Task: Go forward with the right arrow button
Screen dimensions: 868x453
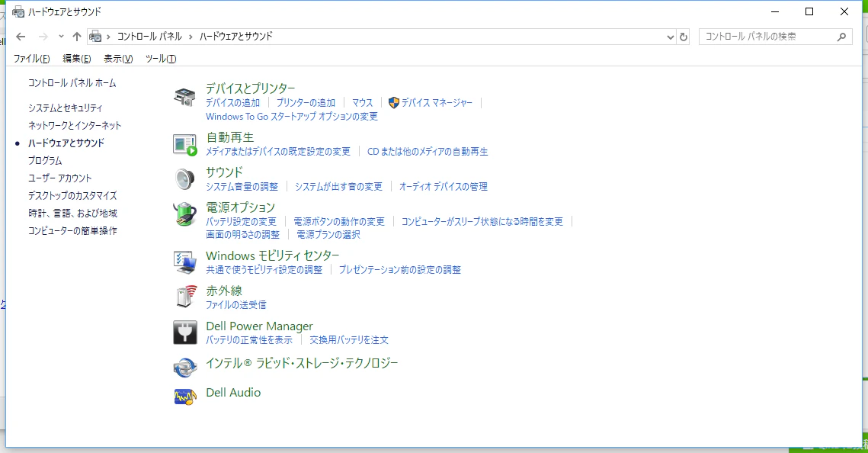Action: tap(43, 37)
